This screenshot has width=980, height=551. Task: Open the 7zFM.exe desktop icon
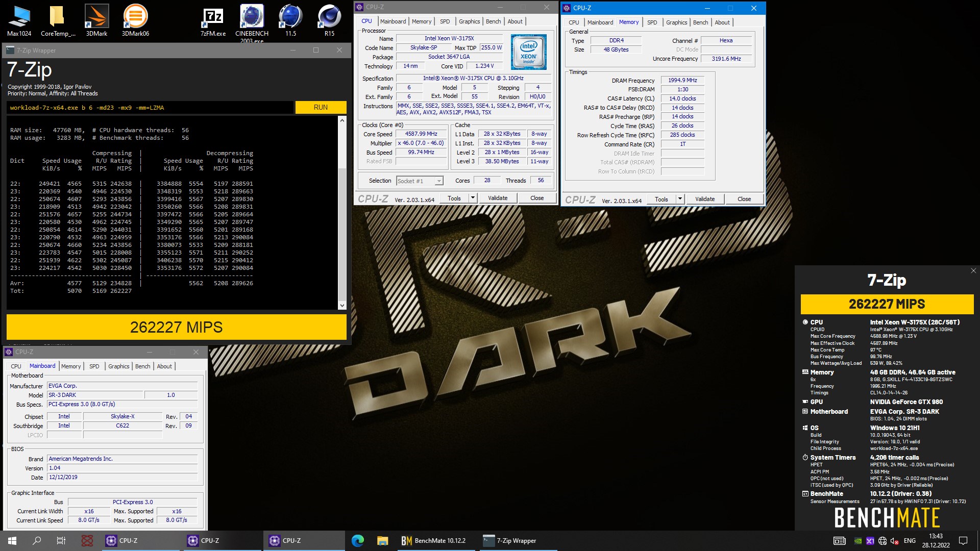click(213, 20)
